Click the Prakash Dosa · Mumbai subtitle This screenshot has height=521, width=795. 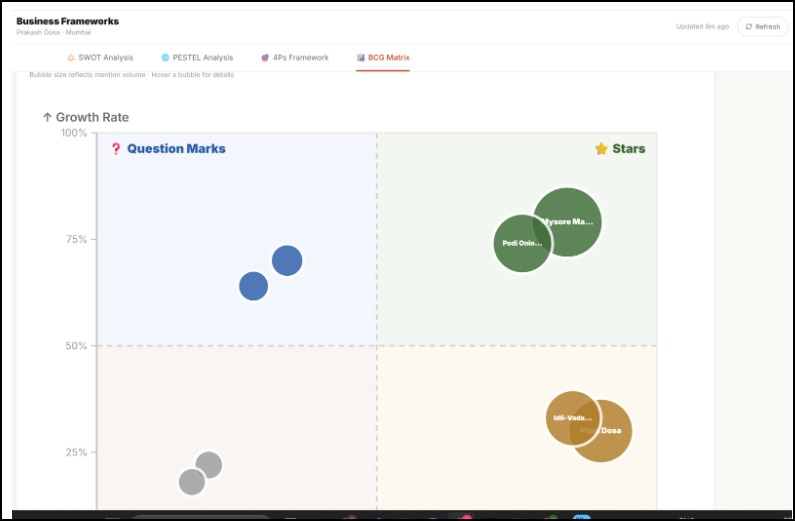(53, 32)
